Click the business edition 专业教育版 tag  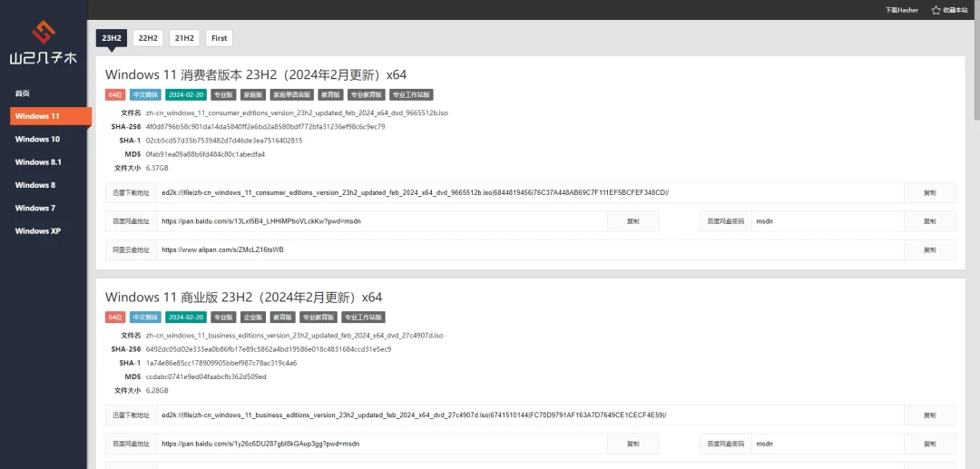click(x=318, y=318)
